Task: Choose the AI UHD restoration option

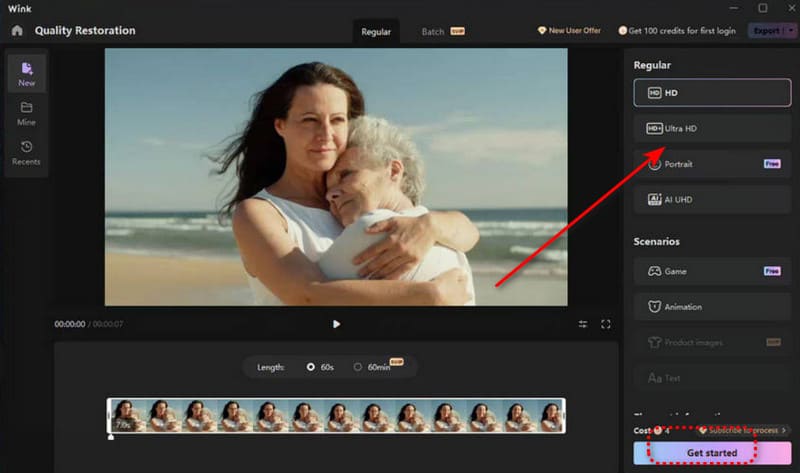Action: (712, 200)
